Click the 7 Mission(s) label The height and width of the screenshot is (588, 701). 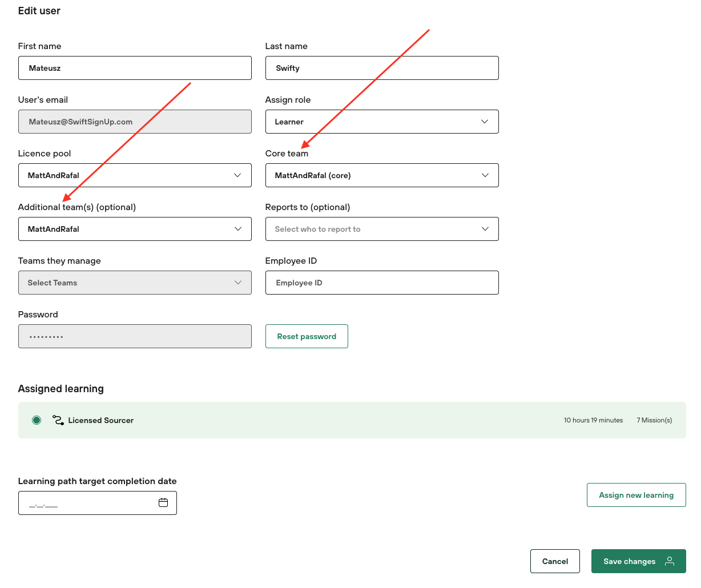click(x=654, y=420)
